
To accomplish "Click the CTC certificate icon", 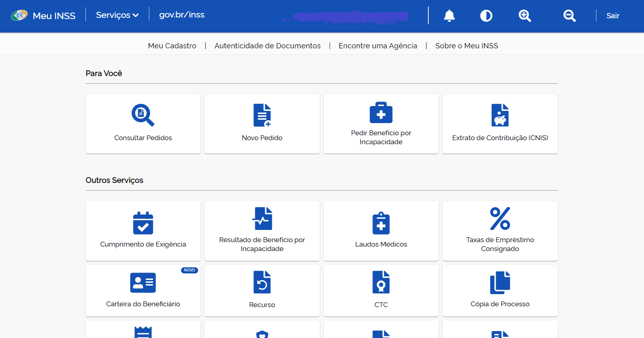I will click(381, 282).
